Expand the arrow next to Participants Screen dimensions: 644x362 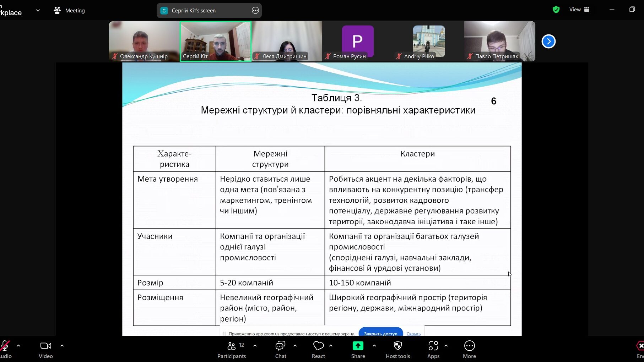[255, 345]
